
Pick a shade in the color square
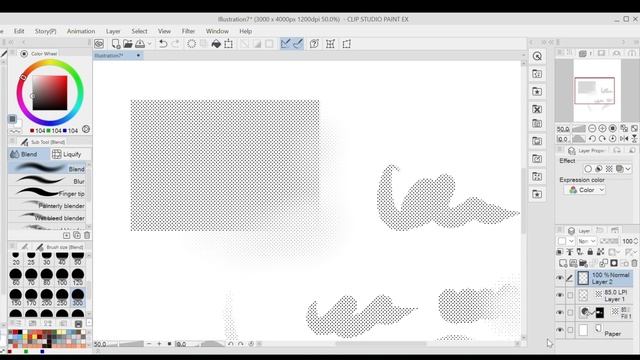click(x=50, y=93)
